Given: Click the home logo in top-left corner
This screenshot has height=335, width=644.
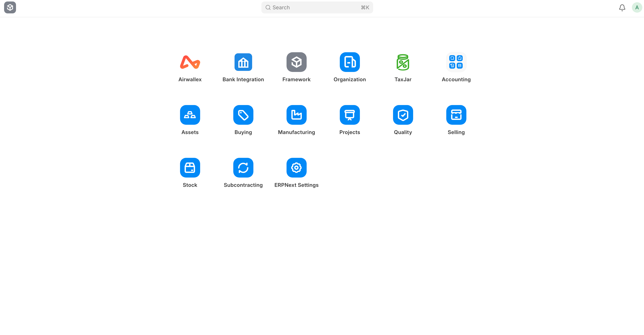Looking at the screenshot, I should [10, 7].
